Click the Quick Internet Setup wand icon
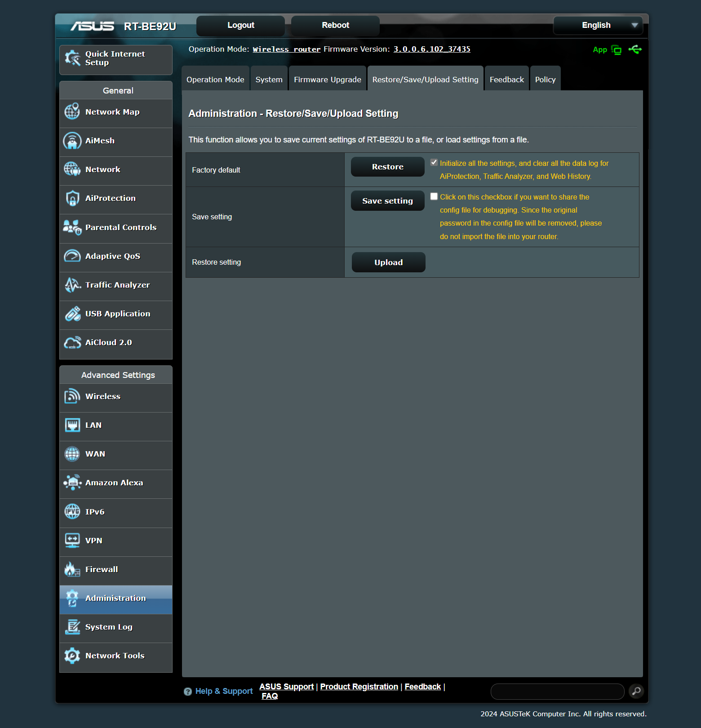Image resolution: width=701 pixels, height=728 pixels. point(72,58)
